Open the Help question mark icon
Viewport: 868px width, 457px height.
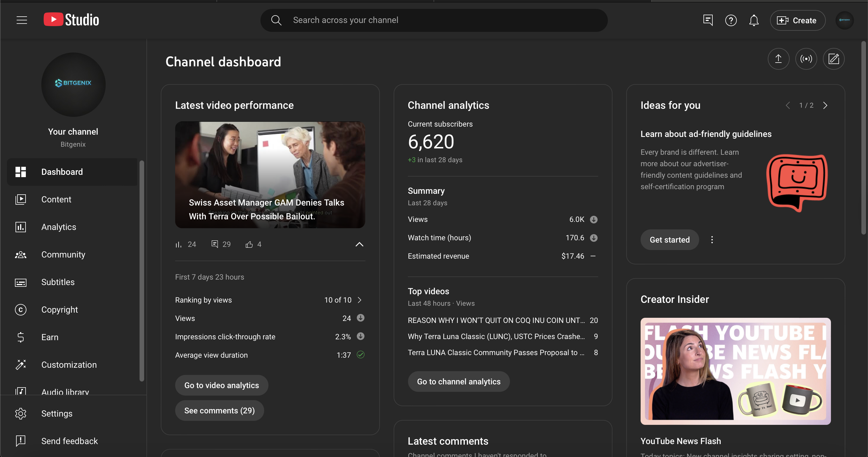731,21
